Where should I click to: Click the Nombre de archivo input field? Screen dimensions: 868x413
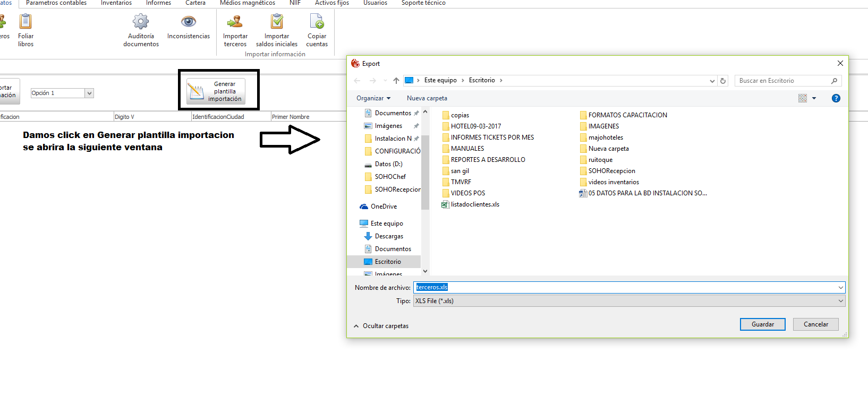coord(627,287)
